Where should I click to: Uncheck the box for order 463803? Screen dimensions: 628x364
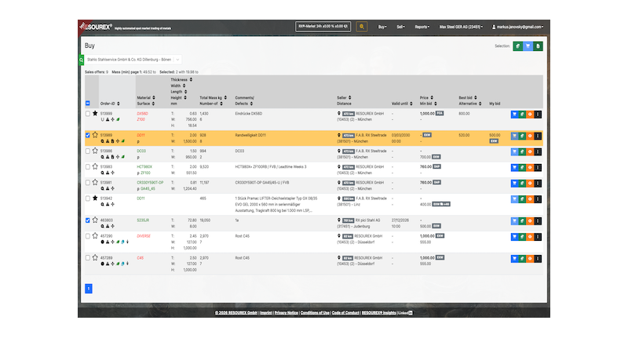pos(88,220)
